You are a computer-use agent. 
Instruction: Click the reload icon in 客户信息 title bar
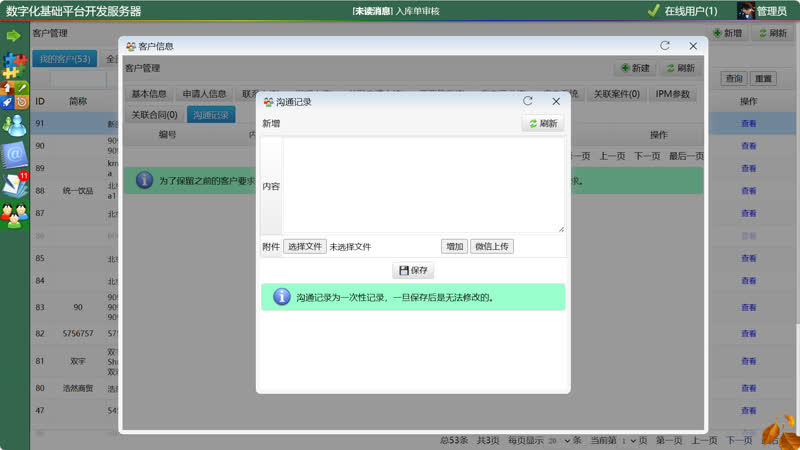pyautogui.click(x=665, y=46)
